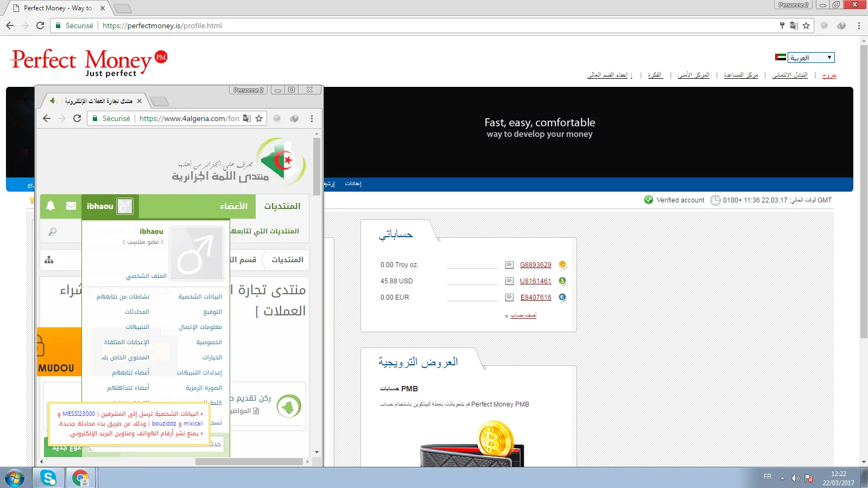Screen dimensions: 868x488
Task: Click إعدادات in the Perfect Money blue menu
Action: (353, 183)
